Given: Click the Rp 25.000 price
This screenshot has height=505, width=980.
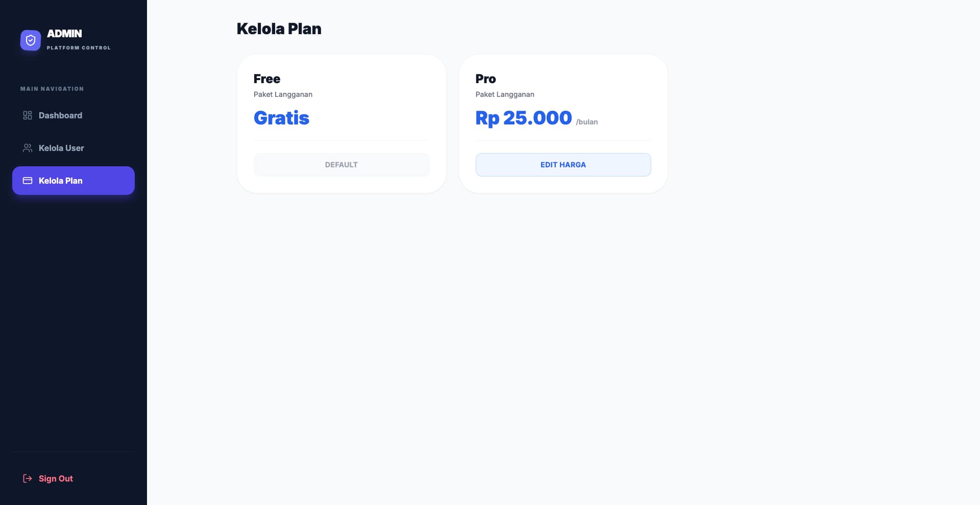Looking at the screenshot, I should tap(523, 118).
